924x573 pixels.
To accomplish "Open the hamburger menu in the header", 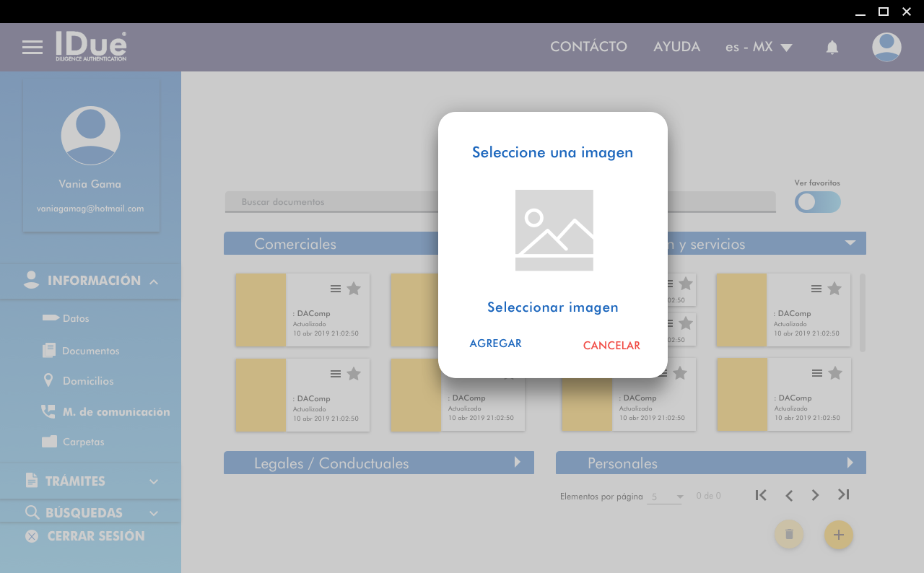I will (x=32, y=48).
